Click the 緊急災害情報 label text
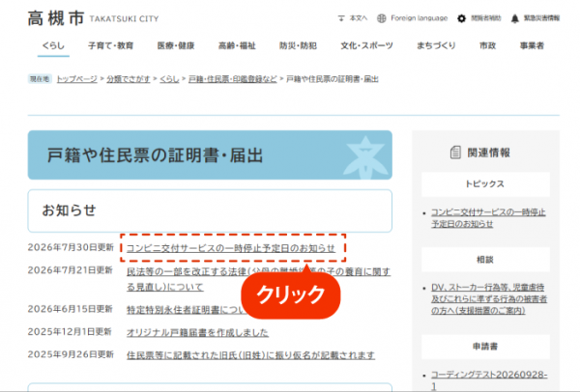Viewport: 580px width, 392px height. (541, 18)
